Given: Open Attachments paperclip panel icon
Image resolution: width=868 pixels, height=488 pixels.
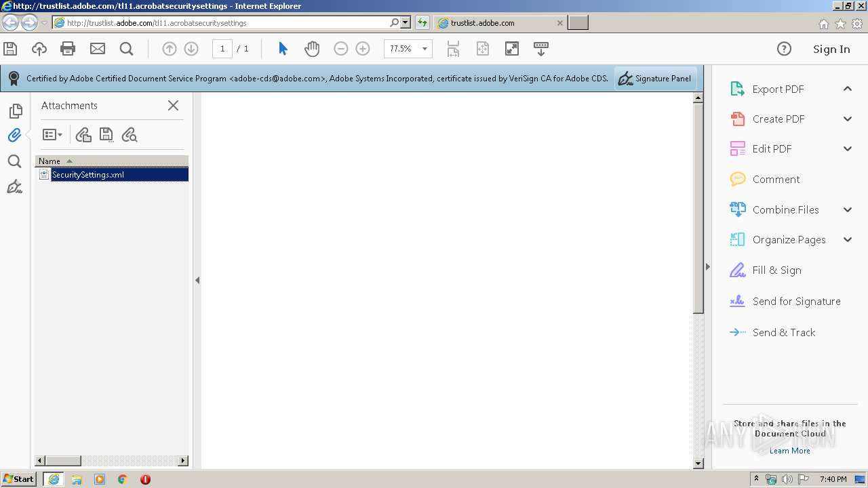Looking at the screenshot, I should 15,135.
